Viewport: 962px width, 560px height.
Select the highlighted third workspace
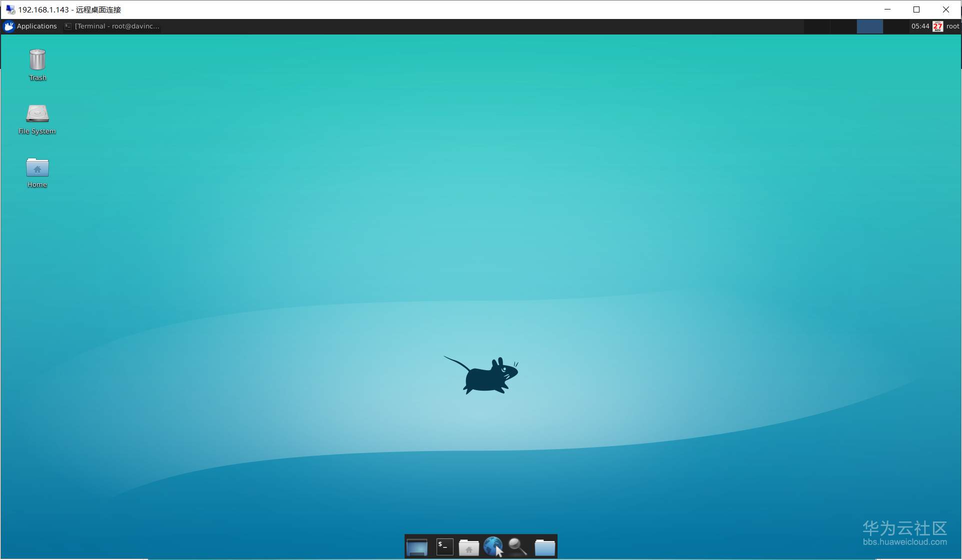869,26
